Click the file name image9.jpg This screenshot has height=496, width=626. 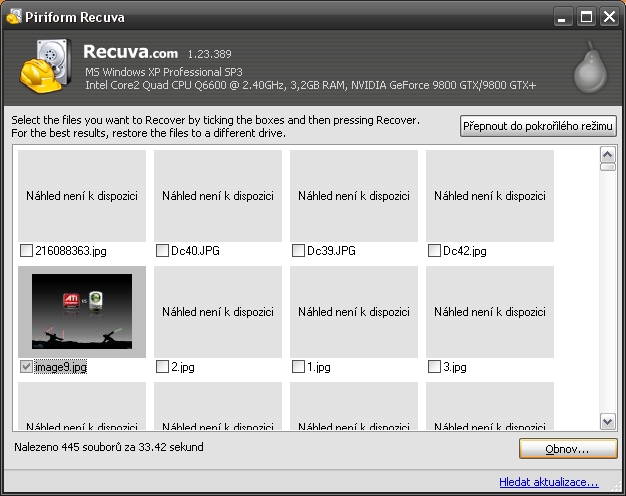point(61,367)
